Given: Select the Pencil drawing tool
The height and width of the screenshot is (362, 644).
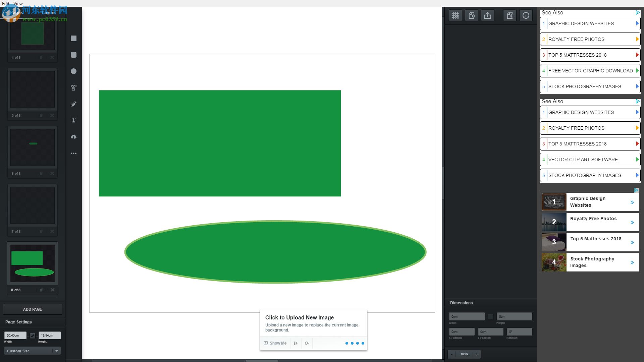Looking at the screenshot, I should coord(73,104).
